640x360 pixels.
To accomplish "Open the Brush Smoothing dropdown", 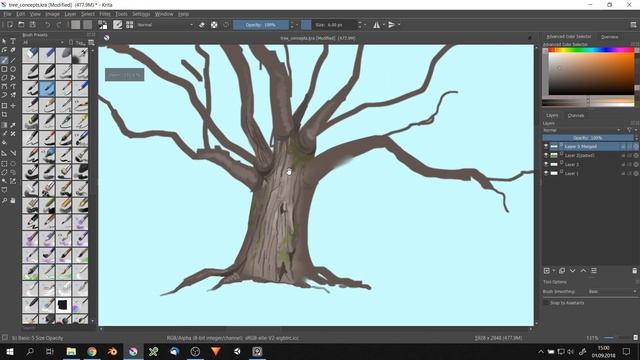I will [612, 292].
